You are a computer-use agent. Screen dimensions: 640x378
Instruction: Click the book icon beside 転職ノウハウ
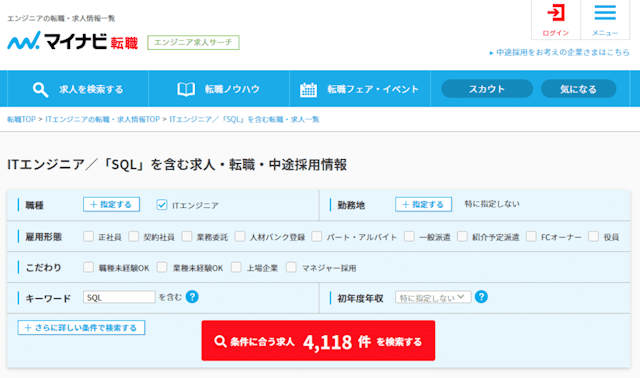click(186, 89)
